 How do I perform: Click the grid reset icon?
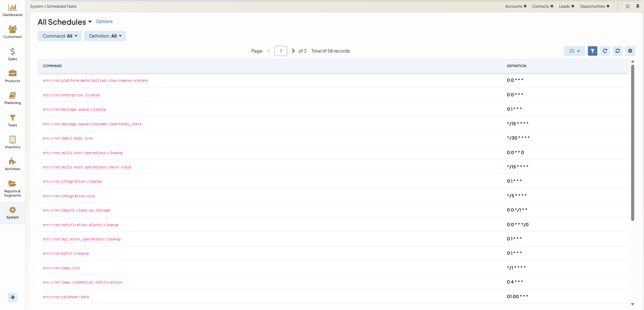pos(618,51)
